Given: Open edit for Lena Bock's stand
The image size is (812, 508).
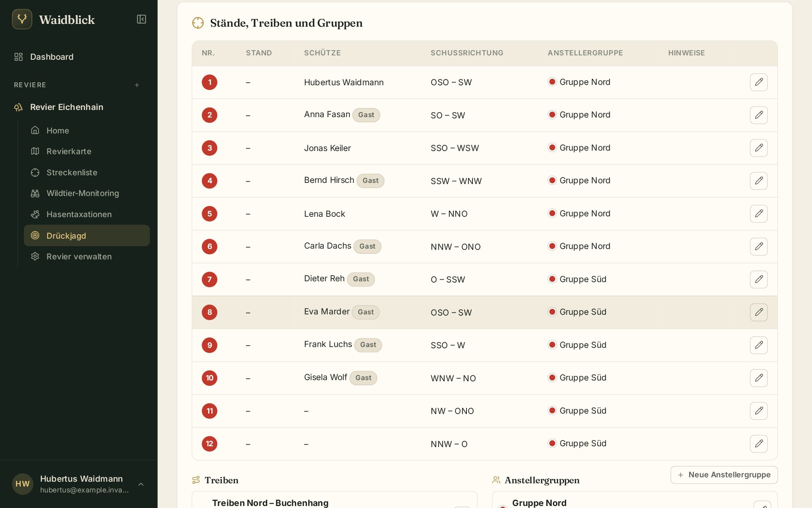Looking at the screenshot, I should pos(759,214).
